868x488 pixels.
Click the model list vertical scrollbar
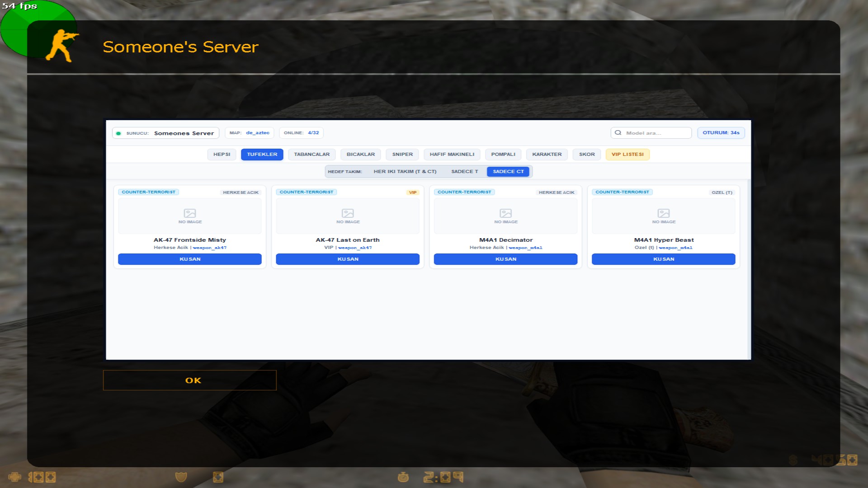tap(749, 270)
